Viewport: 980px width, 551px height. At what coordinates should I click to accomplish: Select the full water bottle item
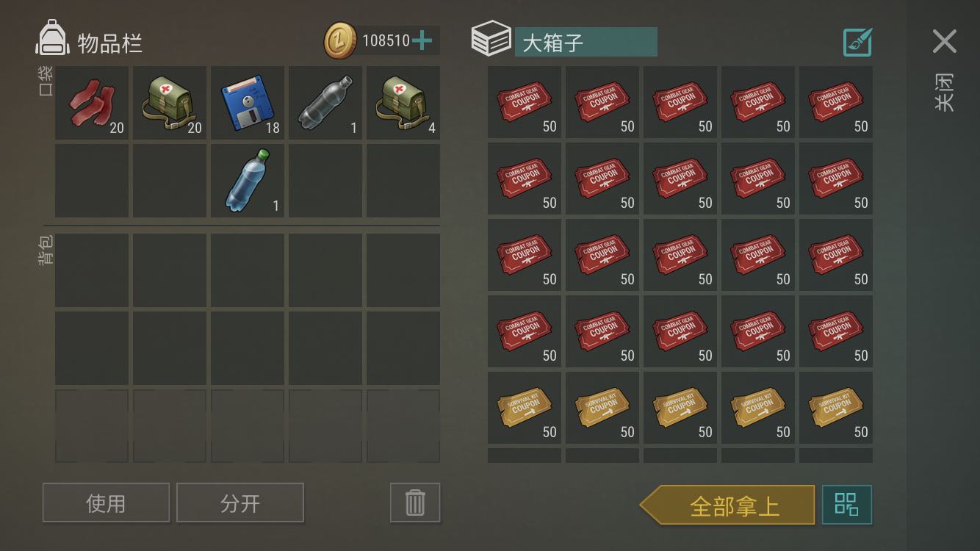click(248, 181)
